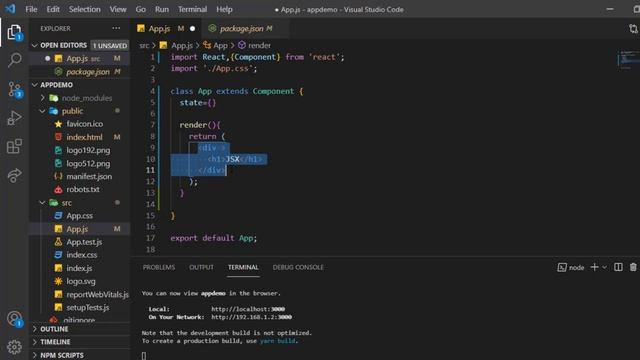
Task: Open App.js in Open Editors list
Action: (x=80, y=58)
